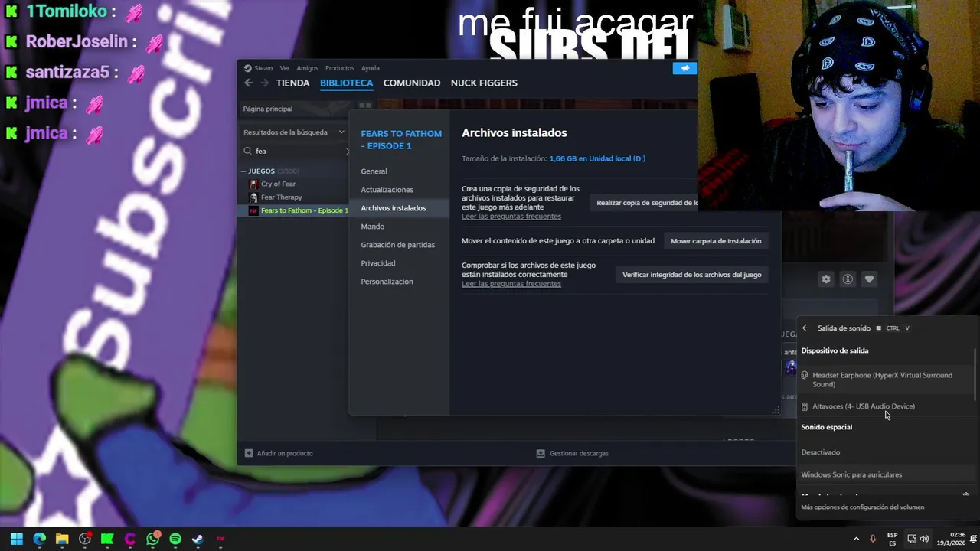Select Mando in properties sidebar

pyautogui.click(x=399, y=227)
